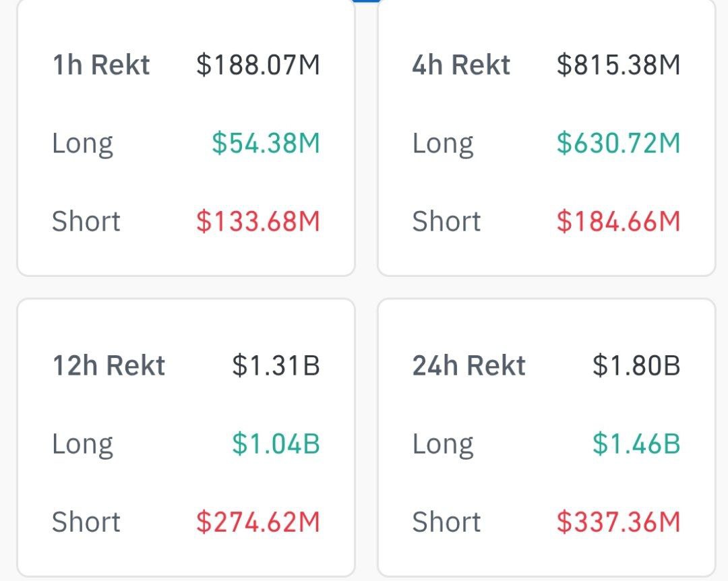This screenshot has width=728, height=581.
Task: Tap the Long label in 12h card
Action: tap(82, 444)
